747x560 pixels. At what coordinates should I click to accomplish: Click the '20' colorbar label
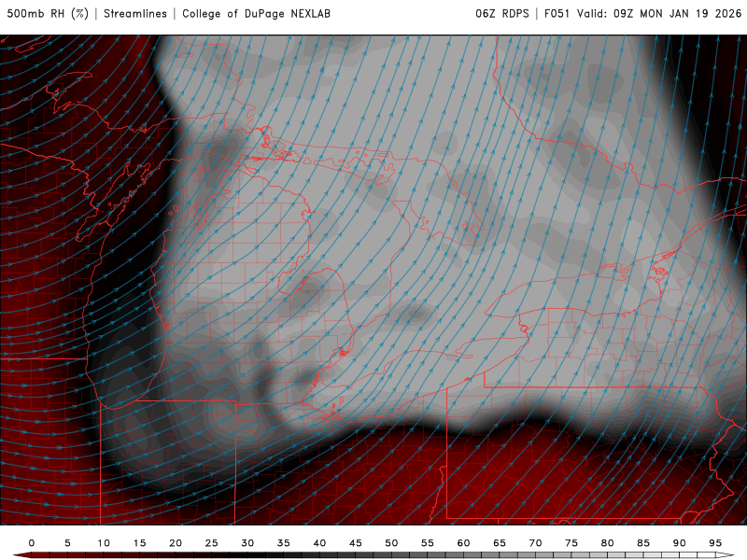coord(176,543)
